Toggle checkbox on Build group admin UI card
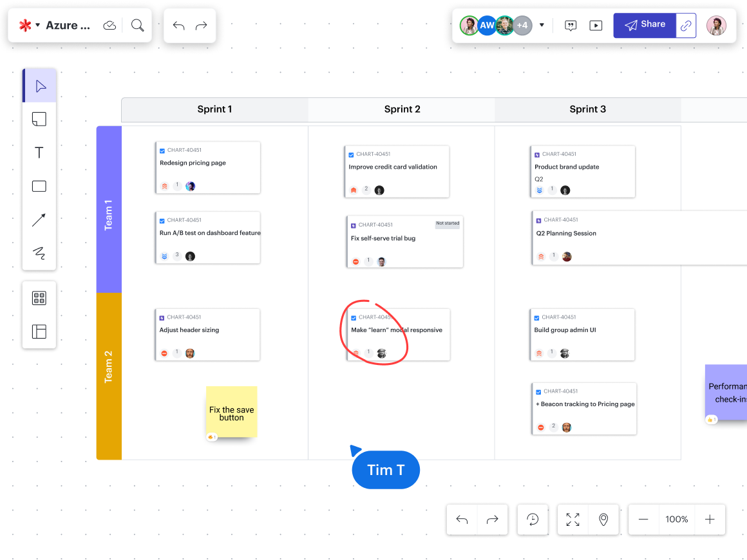The image size is (747, 560). coord(537,317)
